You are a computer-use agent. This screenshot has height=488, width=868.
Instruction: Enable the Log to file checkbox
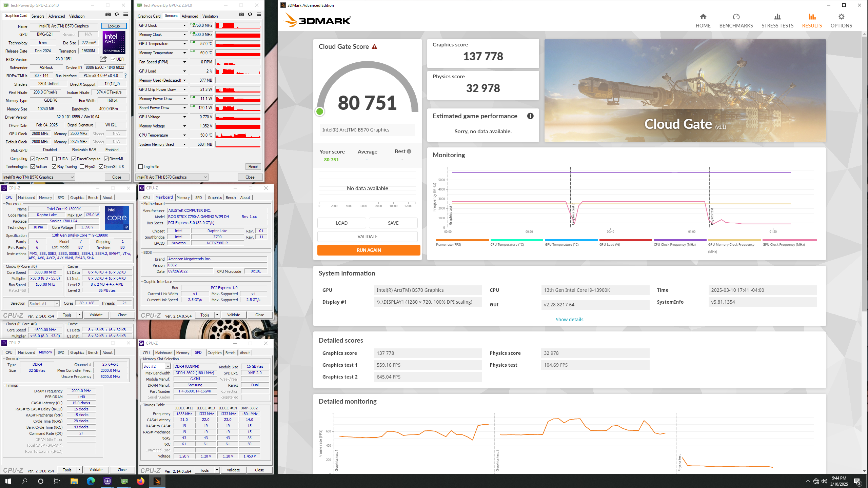pyautogui.click(x=140, y=166)
